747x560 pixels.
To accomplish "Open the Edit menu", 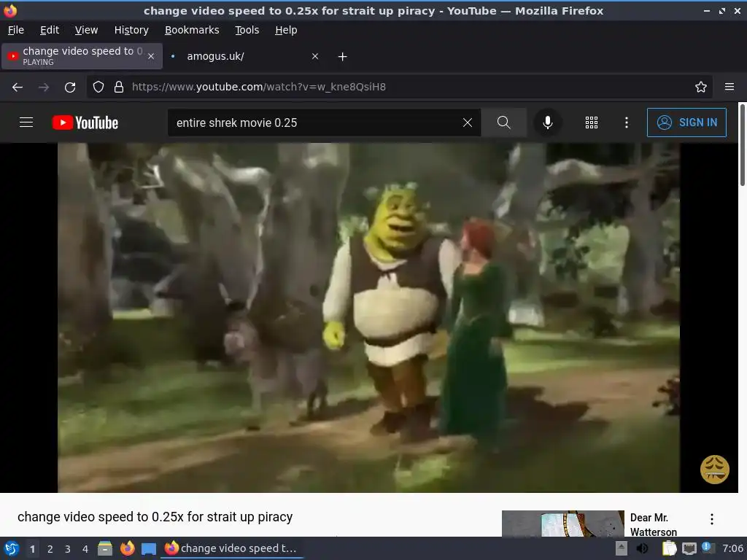I will [x=50, y=30].
